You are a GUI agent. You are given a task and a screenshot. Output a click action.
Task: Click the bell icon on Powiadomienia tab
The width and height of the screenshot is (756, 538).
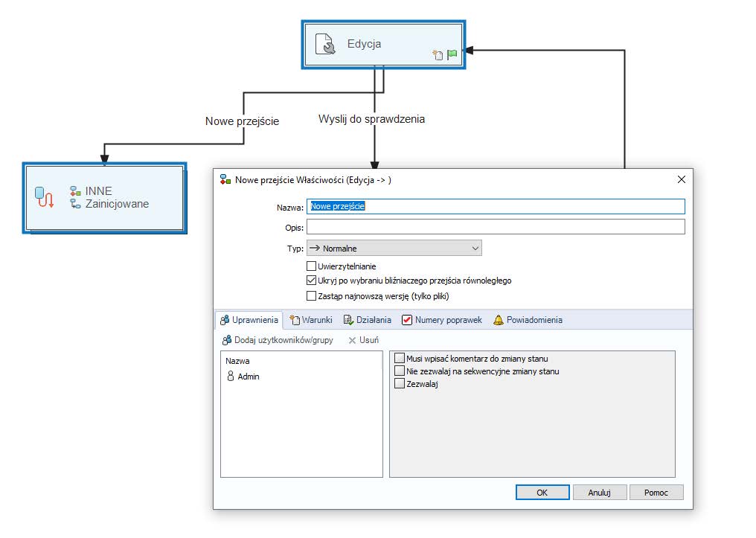(x=497, y=320)
